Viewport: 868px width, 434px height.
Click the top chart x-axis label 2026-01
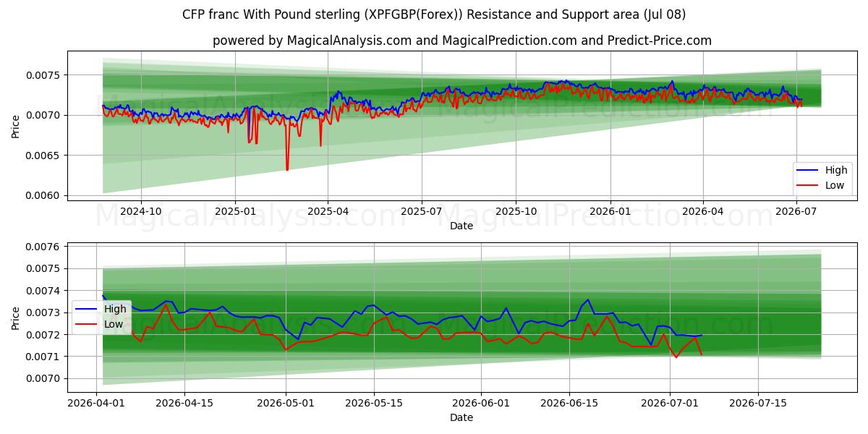[610, 212]
